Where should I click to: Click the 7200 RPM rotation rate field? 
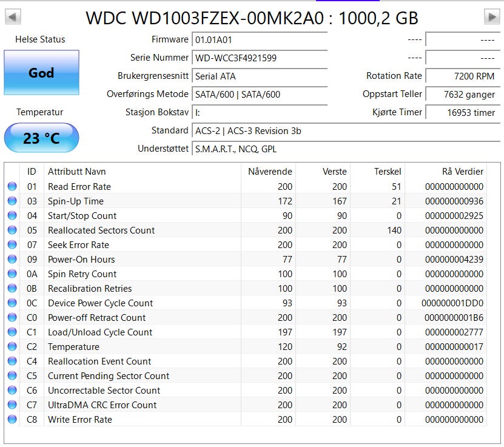pyautogui.click(x=463, y=76)
